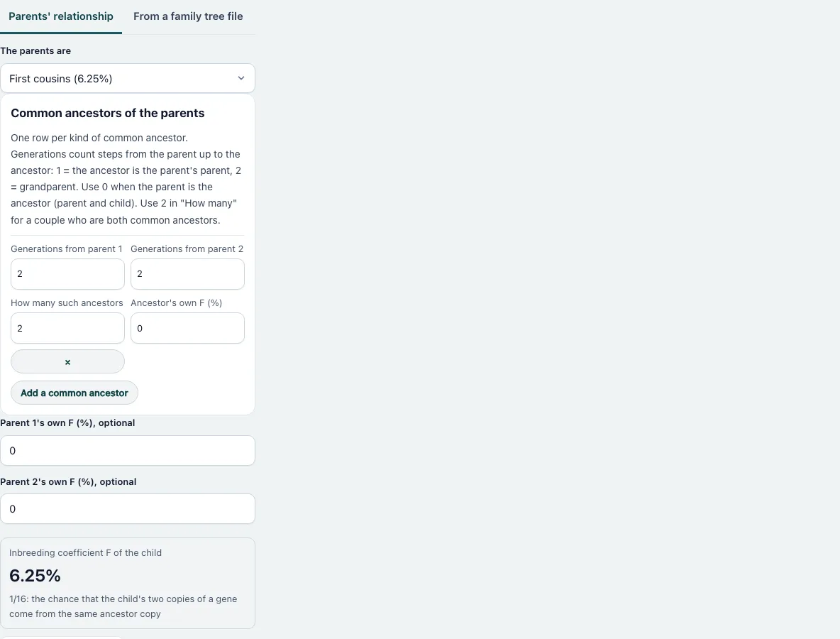Remove the common ancestor row with ×
Screen dimensions: 840x639
[67, 362]
